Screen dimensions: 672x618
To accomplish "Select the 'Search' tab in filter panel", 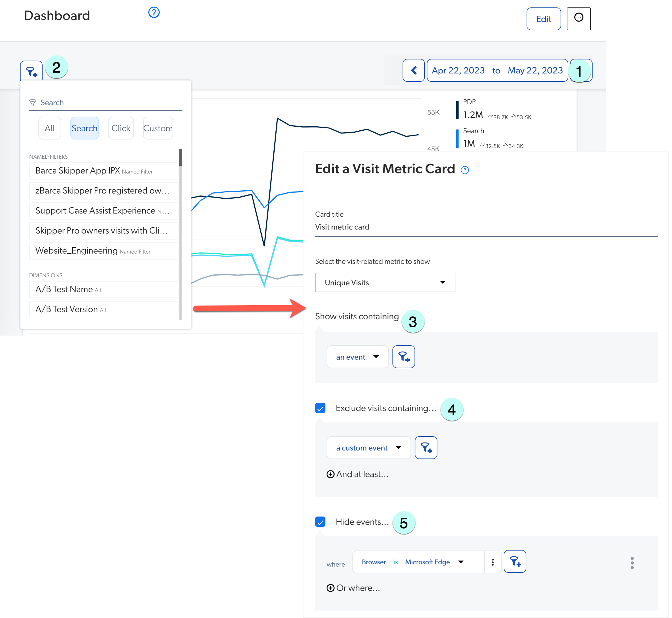I will click(84, 128).
